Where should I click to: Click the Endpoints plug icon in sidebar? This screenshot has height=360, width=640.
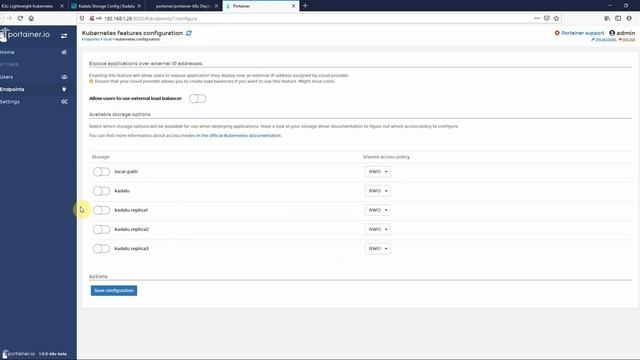(64, 89)
